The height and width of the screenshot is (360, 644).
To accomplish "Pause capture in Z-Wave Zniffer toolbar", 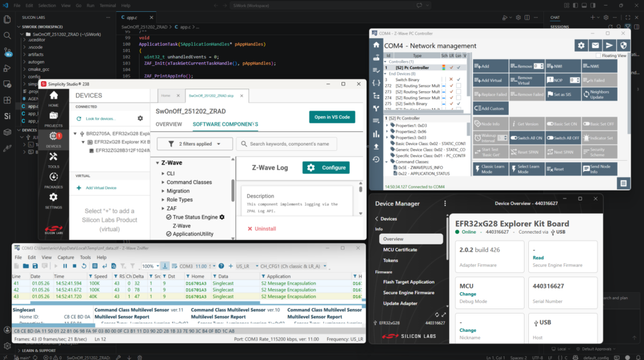I will coord(65,266).
